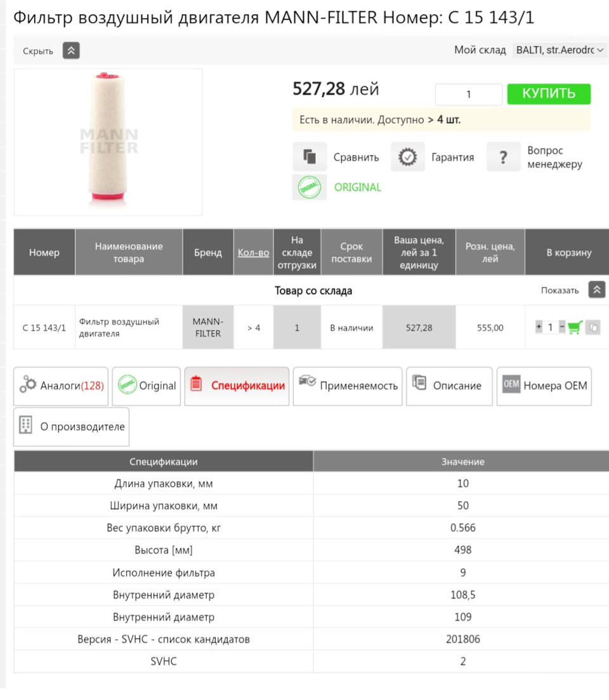The image size is (609, 700).
Task: Click the green ORIGINAL stamp icon
Action: [310, 188]
